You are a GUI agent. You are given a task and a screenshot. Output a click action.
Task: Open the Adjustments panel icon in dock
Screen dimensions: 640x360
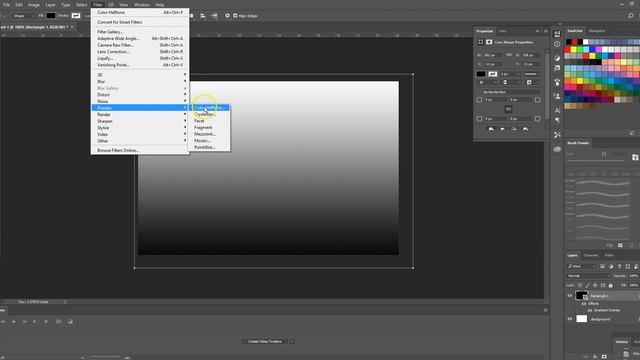pyautogui.click(x=557, y=58)
